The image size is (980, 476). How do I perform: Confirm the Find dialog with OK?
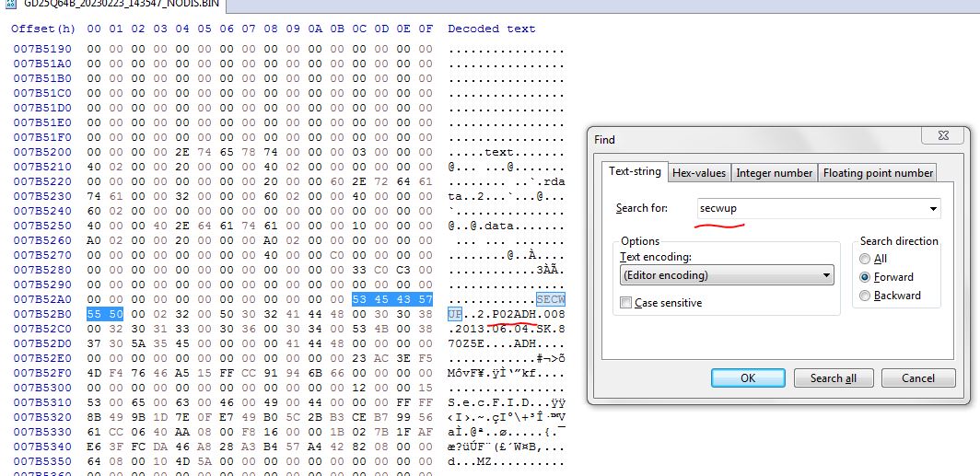point(748,377)
